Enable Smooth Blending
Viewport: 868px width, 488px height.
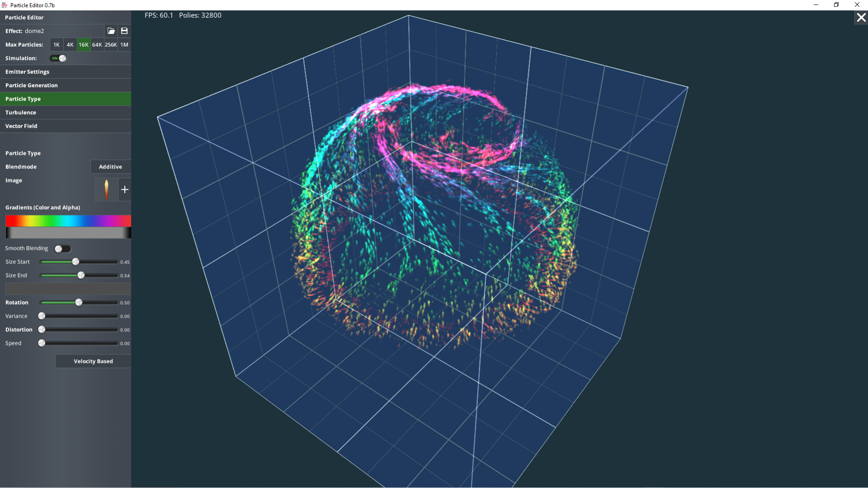point(62,249)
